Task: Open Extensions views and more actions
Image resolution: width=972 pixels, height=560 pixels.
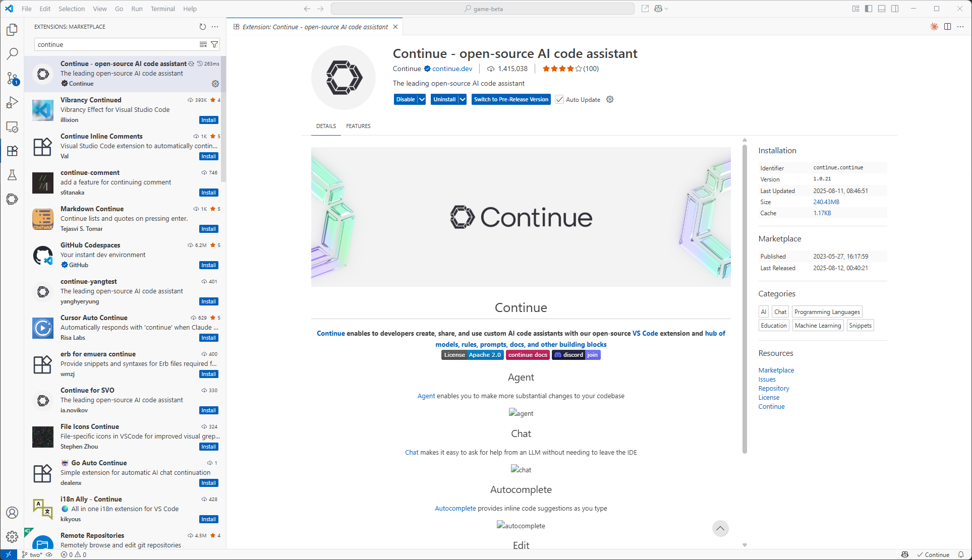Action: pos(215,27)
